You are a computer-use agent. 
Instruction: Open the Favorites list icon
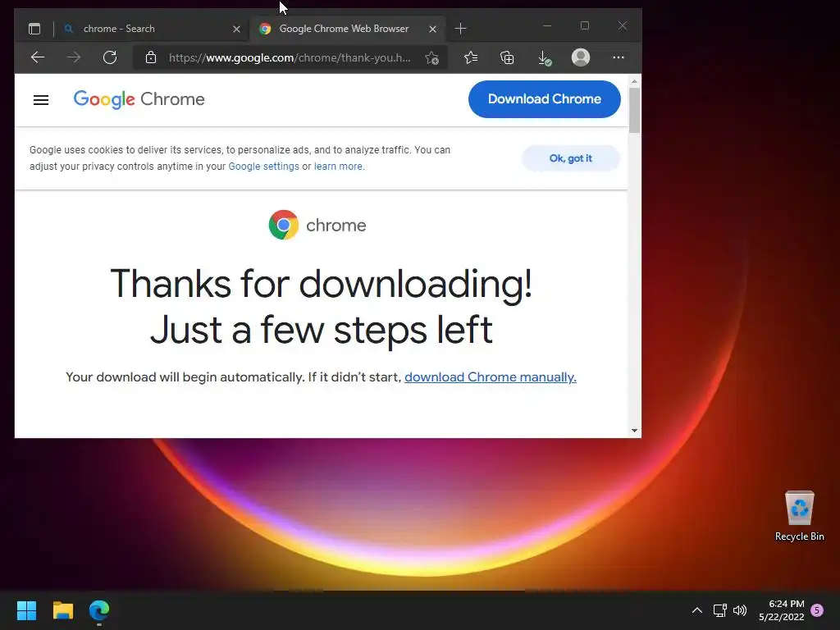(x=470, y=57)
